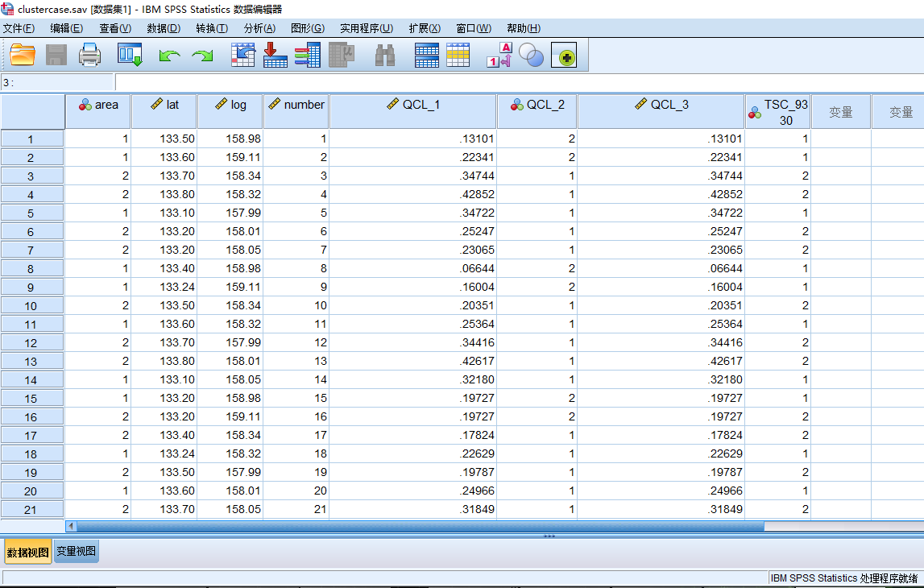Click the Save floppy disk icon

(56, 56)
